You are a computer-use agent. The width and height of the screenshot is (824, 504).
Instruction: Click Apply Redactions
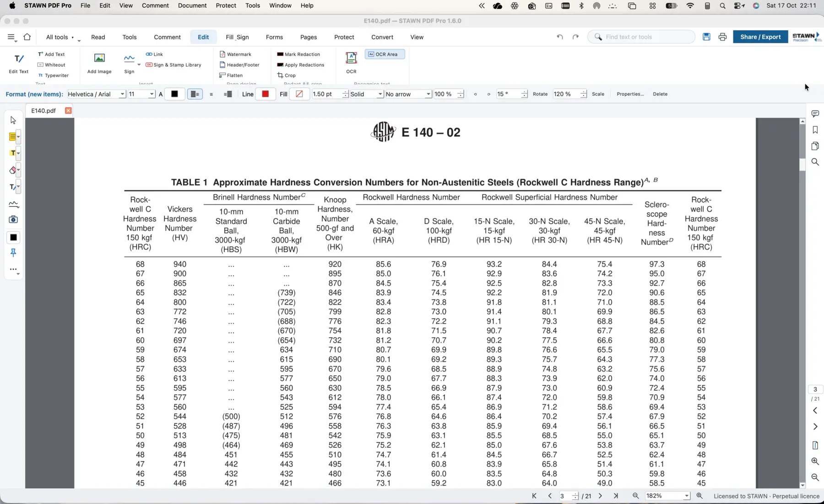301,65
